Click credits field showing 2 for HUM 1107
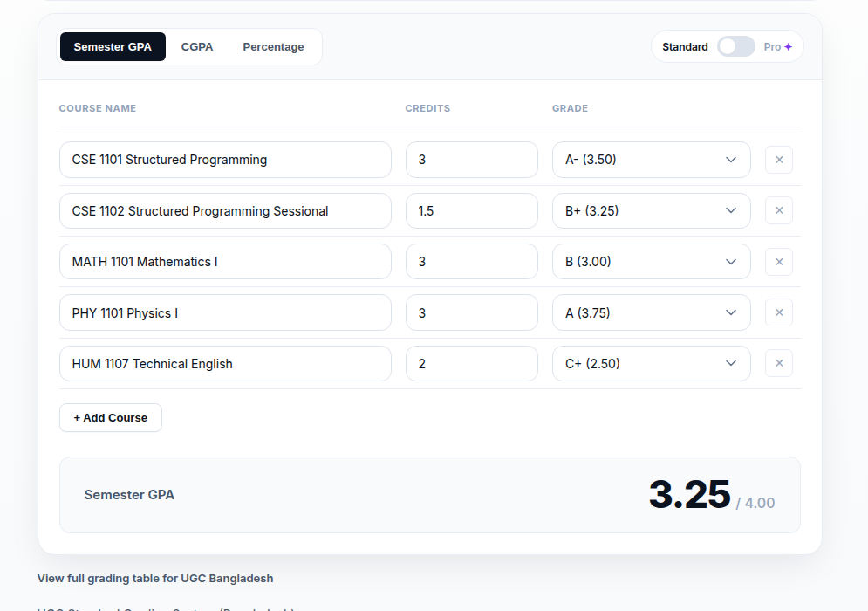Screen dimensions: 868x611 (472, 363)
